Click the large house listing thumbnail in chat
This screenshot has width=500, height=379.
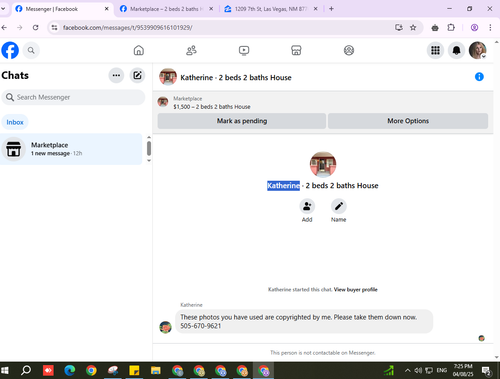[x=323, y=164]
